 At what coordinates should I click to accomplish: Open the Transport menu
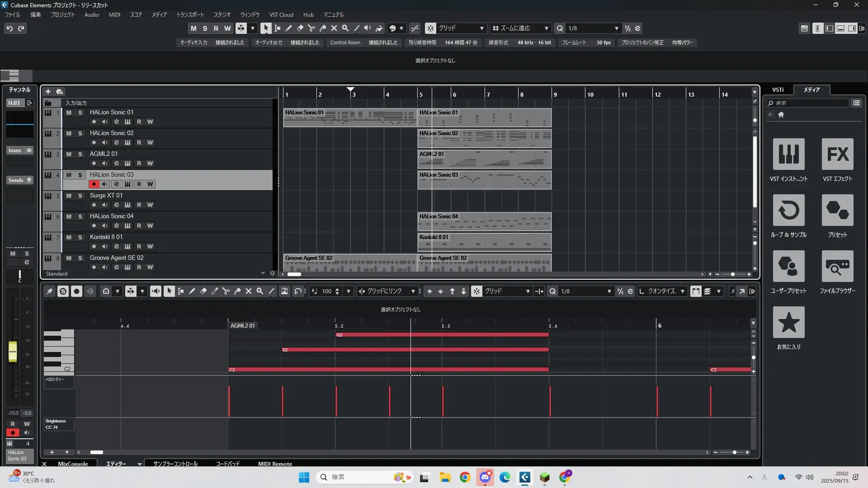[x=190, y=14]
